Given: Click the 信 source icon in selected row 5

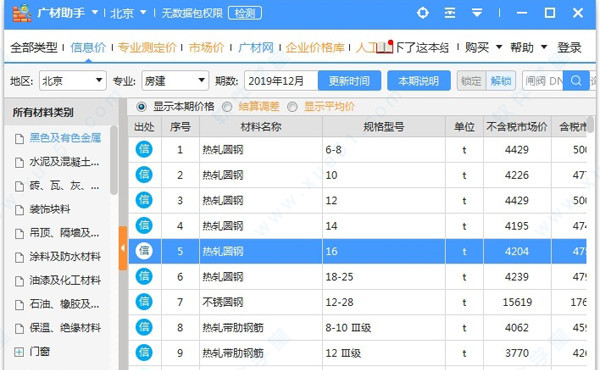Looking at the screenshot, I should [144, 251].
